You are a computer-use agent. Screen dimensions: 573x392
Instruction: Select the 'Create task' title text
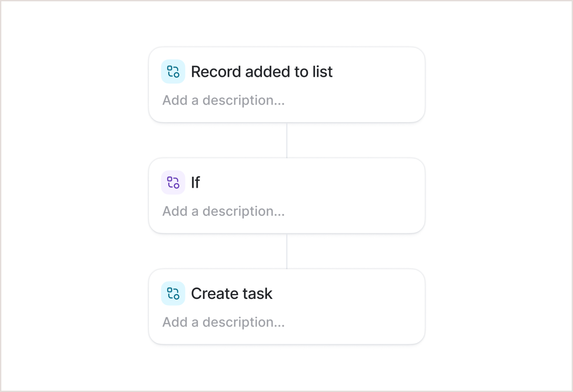[x=232, y=293]
